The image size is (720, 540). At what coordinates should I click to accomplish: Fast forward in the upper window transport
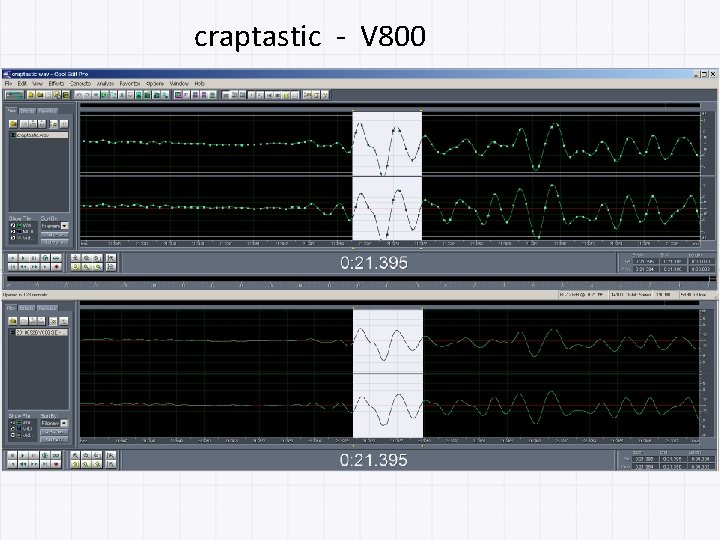[34, 267]
